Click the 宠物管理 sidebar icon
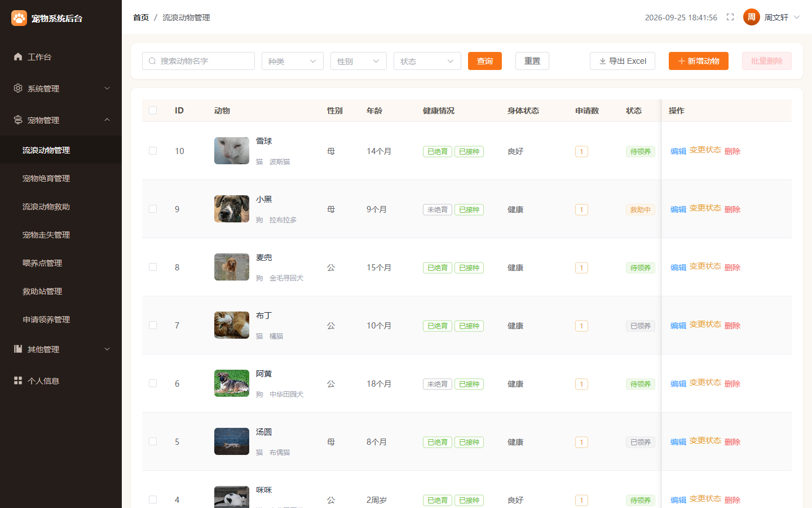The height and width of the screenshot is (508, 812). pyautogui.click(x=18, y=120)
